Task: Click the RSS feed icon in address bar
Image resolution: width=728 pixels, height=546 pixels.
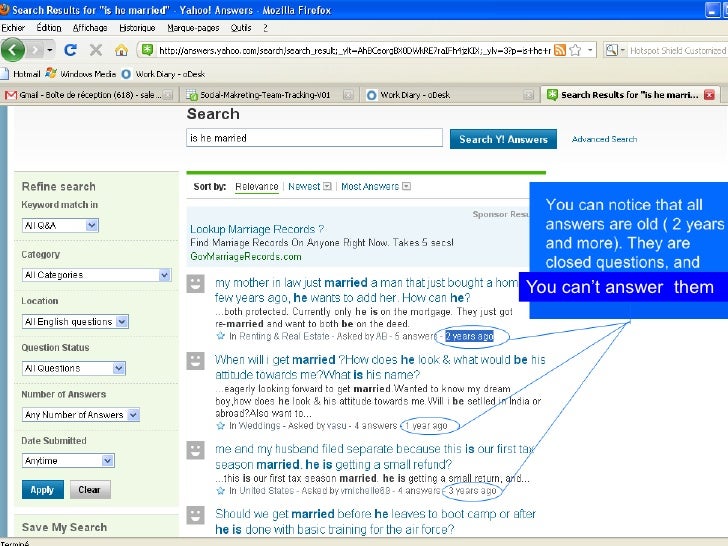Action: [560, 50]
